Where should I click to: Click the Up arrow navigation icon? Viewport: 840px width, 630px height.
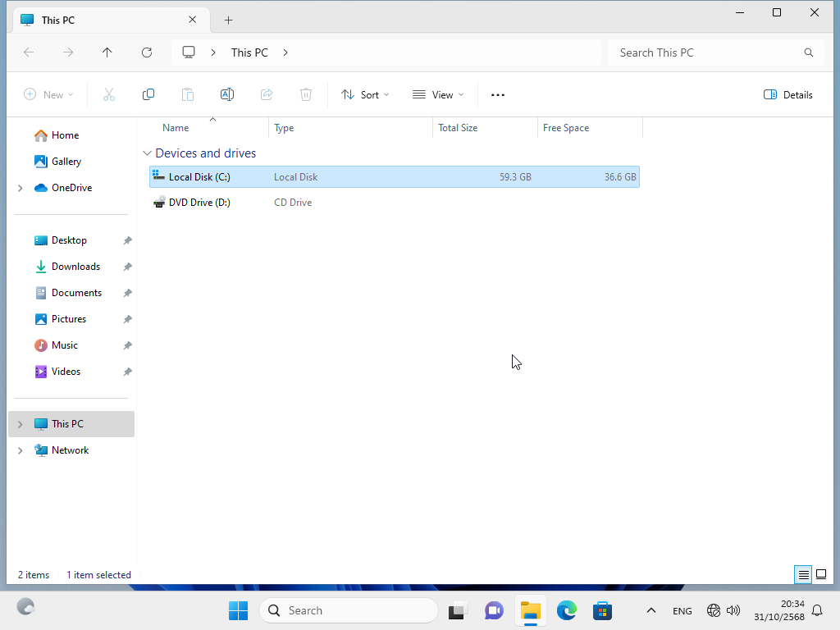pyautogui.click(x=107, y=52)
